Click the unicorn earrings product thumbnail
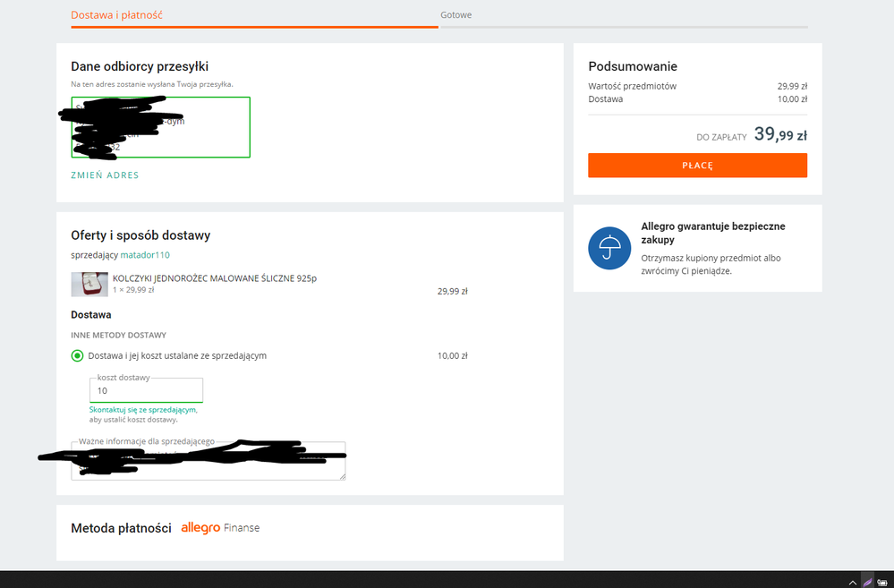Screen dimensions: 894x588 tap(89, 284)
